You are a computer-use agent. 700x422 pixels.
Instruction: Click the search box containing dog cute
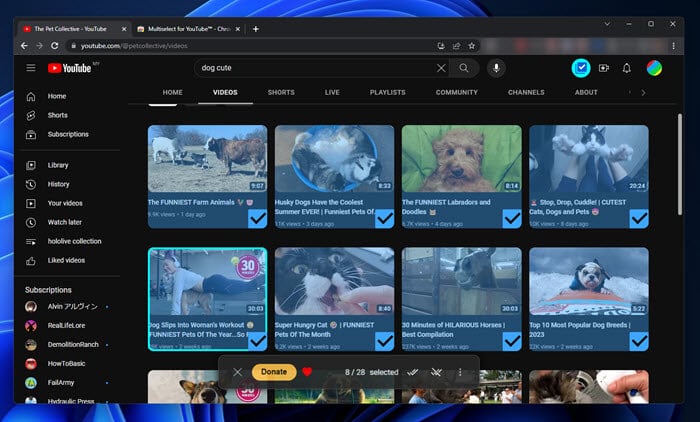click(315, 68)
